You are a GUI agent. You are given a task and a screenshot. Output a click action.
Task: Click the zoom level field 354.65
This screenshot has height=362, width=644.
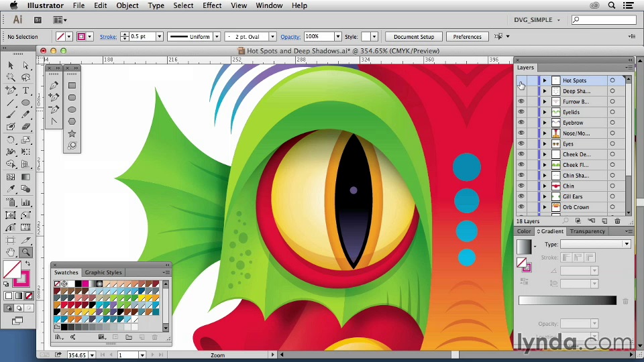click(x=78, y=355)
